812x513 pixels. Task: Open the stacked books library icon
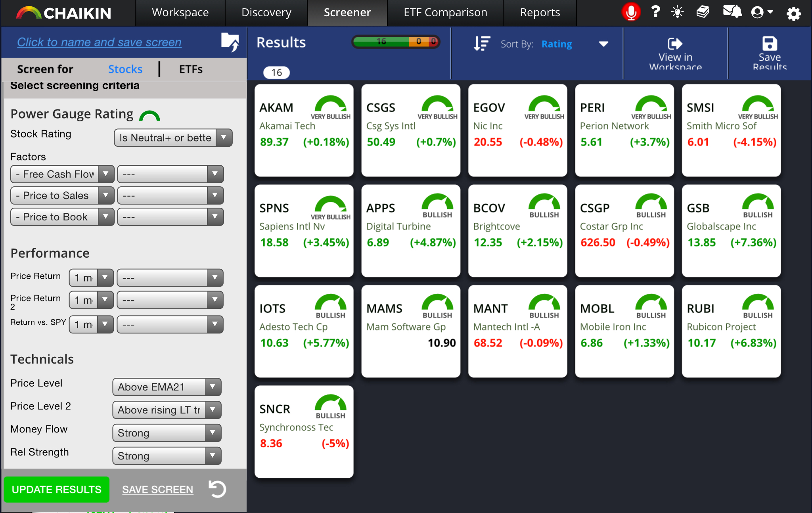click(703, 12)
